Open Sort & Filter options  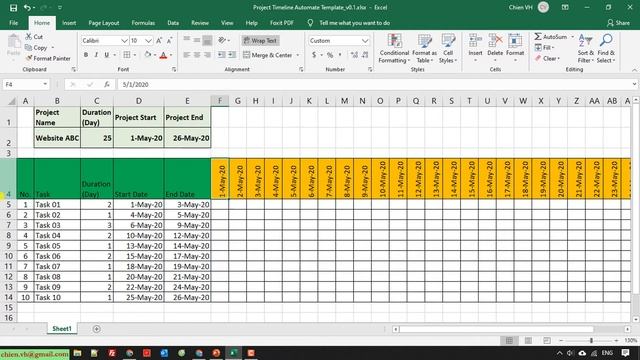(x=585, y=49)
